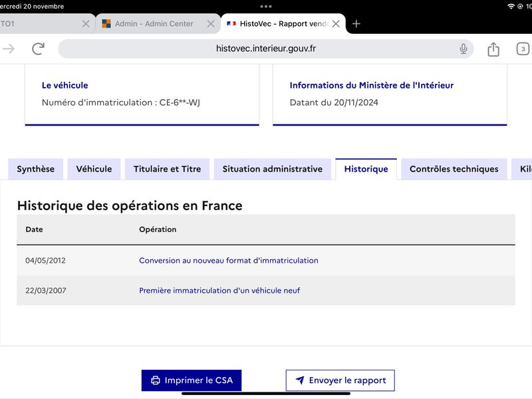532x399 pixels.
Task: Open the tab overview showing 3 tabs
Action: click(x=523, y=49)
